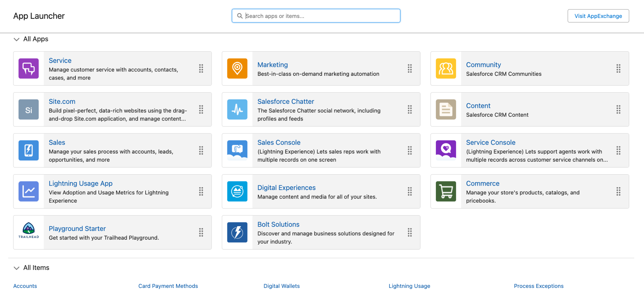Open the Bolt Solutions link

click(278, 224)
